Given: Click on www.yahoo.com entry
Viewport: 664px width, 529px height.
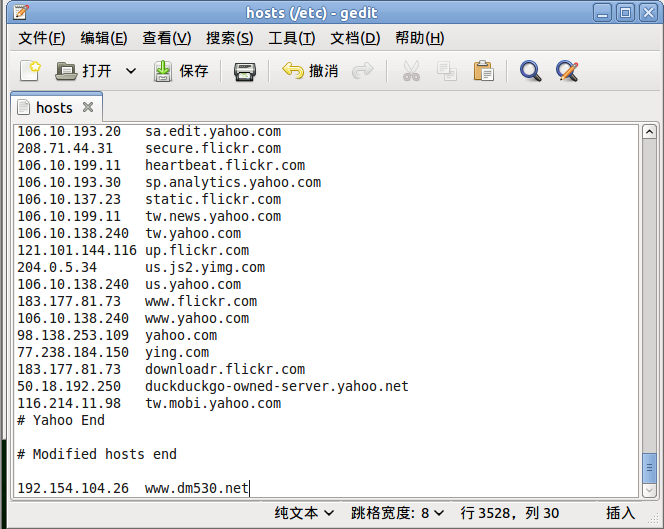Looking at the screenshot, I should [197, 319].
